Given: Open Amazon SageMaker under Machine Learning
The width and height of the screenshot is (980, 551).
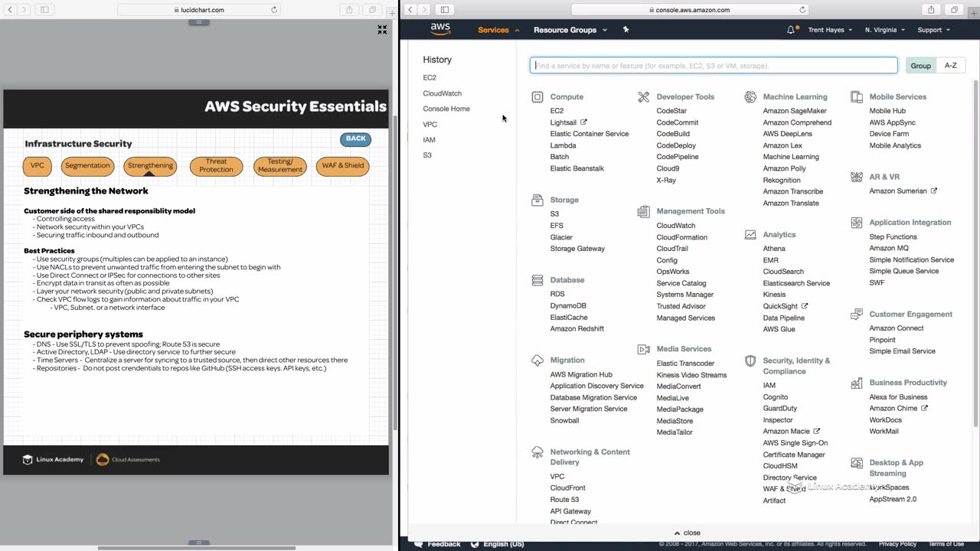Looking at the screenshot, I should coord(795,111).
